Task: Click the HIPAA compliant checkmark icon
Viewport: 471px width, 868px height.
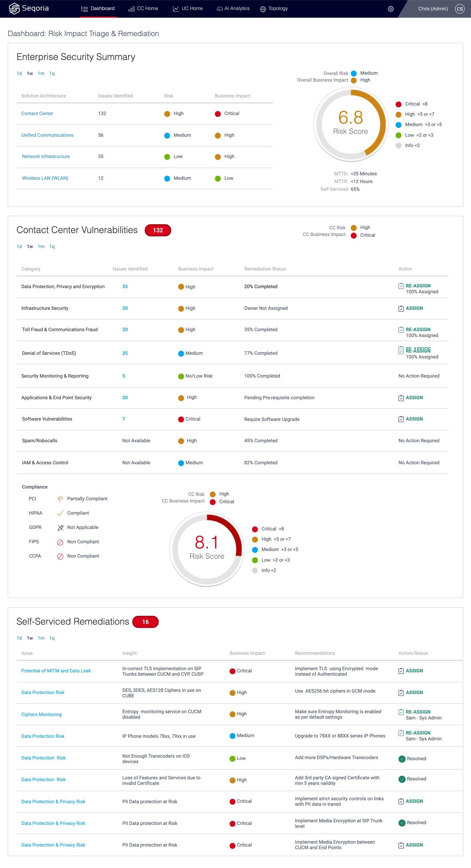Action: pyautogui.click(x=60, y=513)
